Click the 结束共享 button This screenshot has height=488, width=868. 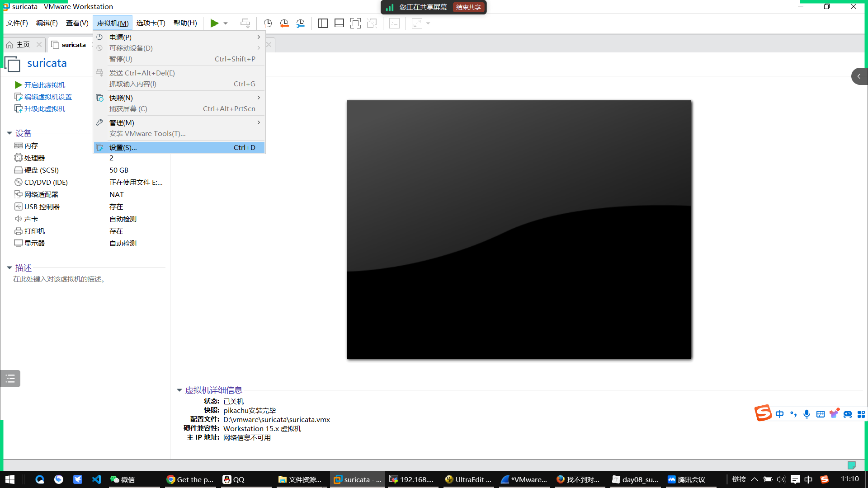click(468, 7)
